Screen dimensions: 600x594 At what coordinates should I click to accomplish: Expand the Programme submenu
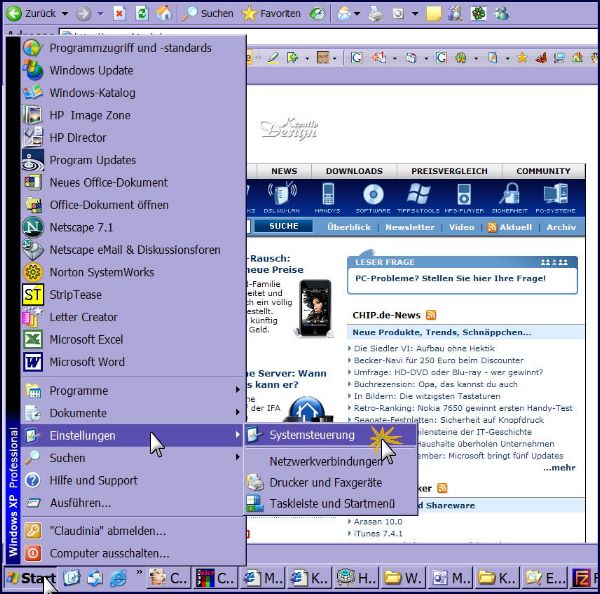click(x=134, y=391)
